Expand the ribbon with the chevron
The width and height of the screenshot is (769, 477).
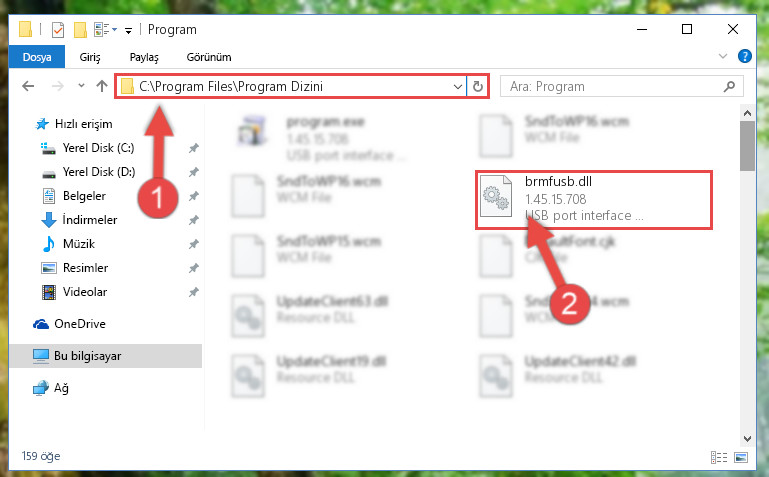[722, 56]
